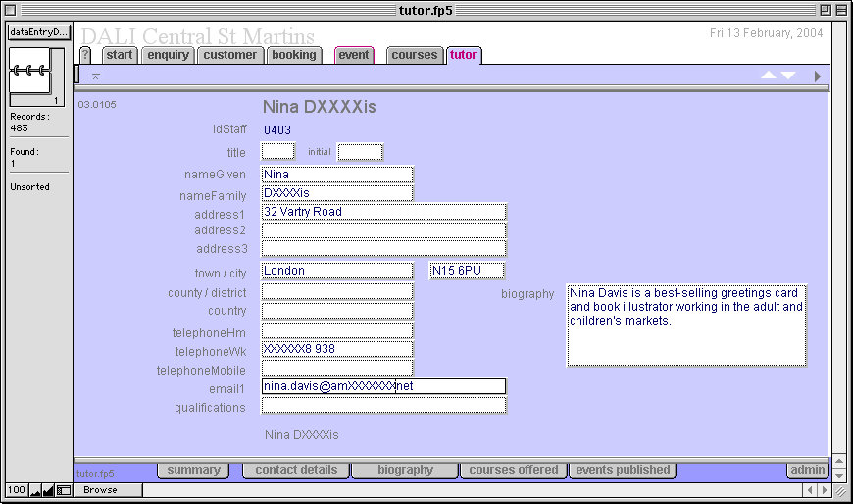Open the contact details section button

296,470
